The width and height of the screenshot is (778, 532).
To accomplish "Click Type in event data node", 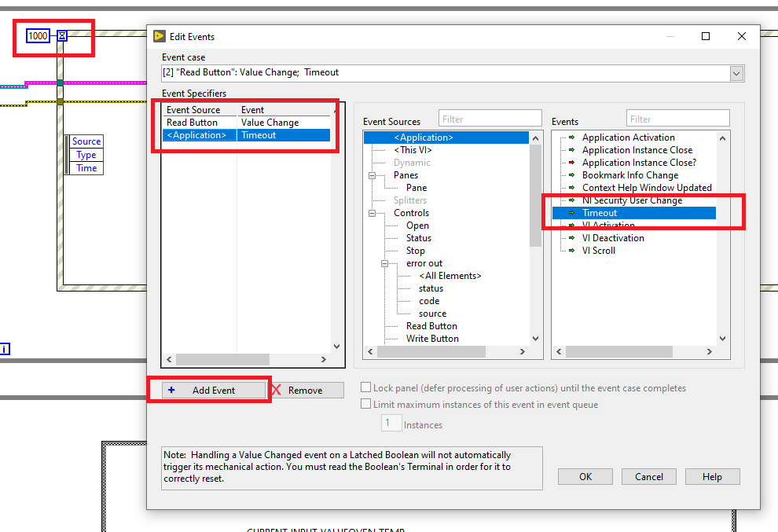I will tap(86, 155).
